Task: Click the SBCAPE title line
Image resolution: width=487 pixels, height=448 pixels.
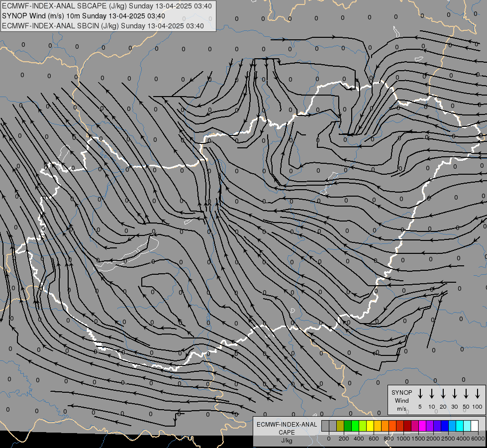Action: (107, 6)
